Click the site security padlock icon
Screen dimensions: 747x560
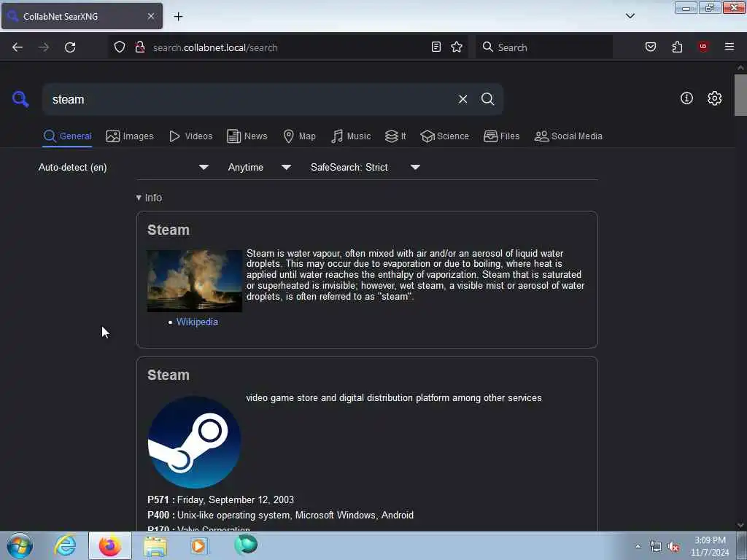(139, 47)
